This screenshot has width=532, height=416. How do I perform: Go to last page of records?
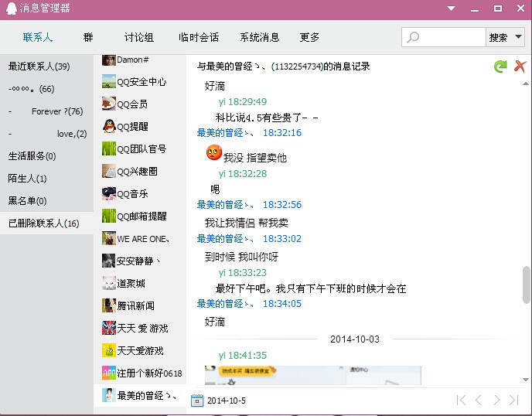pyautogui.click(x=514, y=400)
